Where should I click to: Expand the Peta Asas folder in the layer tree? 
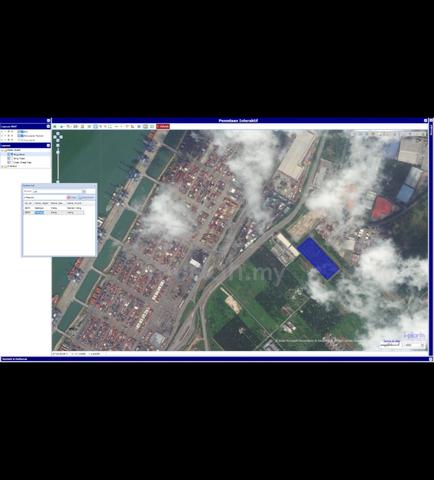tap(2, 150)
